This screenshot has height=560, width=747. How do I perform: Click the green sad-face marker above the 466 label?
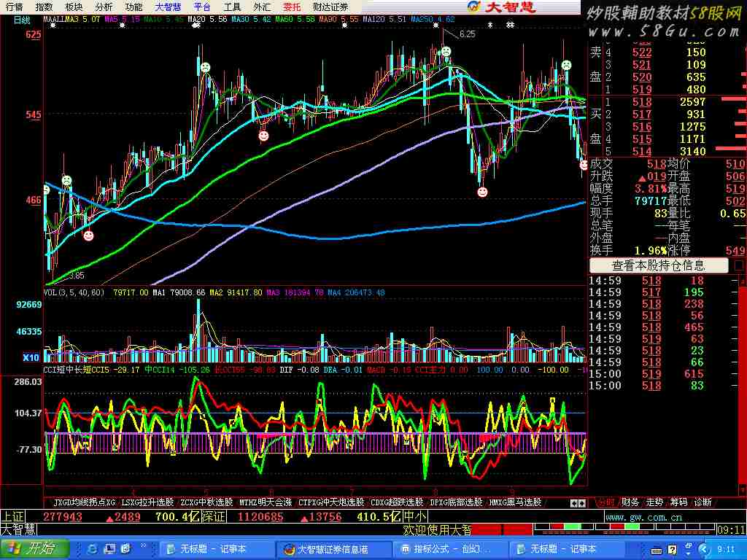point(66,181)
